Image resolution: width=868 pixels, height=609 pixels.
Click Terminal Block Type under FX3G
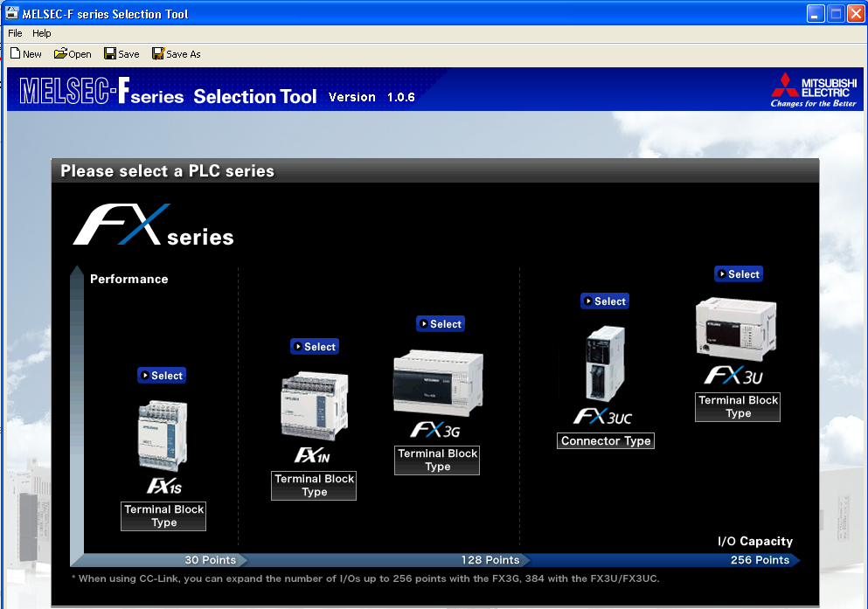[x=437, y=460]
